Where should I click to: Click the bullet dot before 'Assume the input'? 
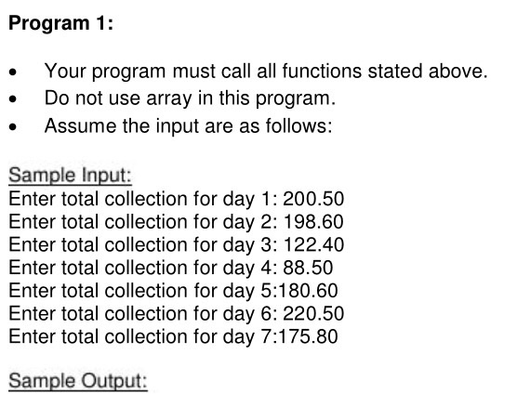point(13,126)
